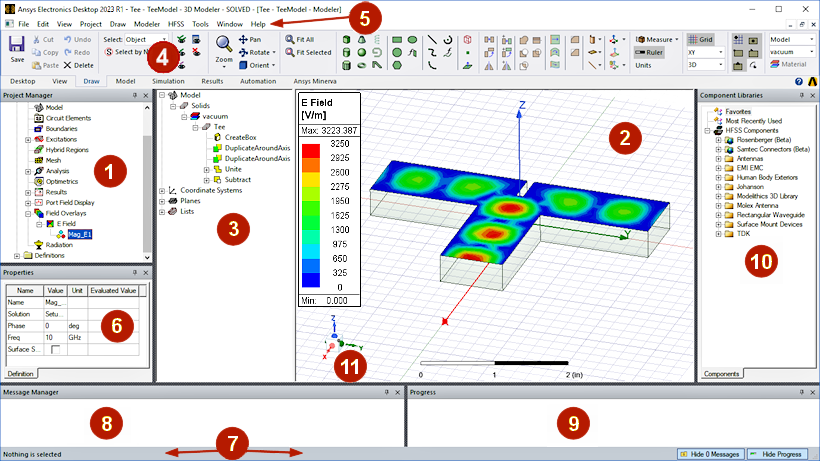Select the Draw plane tool

468,65
